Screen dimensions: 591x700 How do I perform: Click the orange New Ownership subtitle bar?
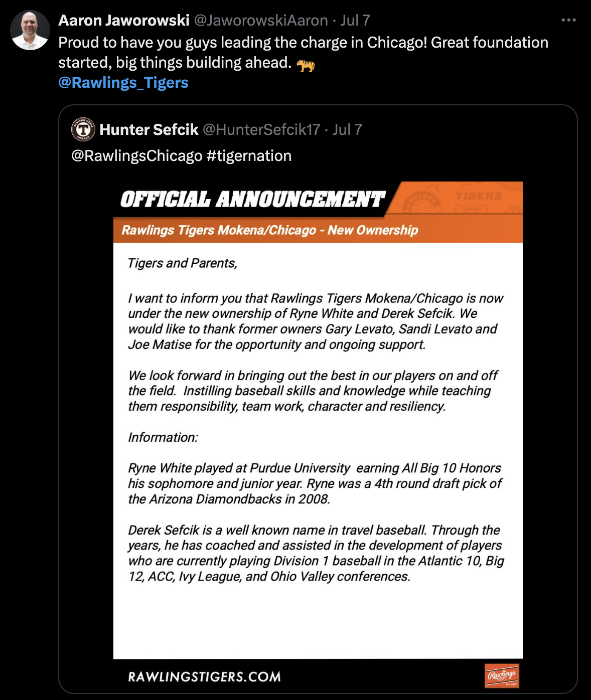(318, 230)
